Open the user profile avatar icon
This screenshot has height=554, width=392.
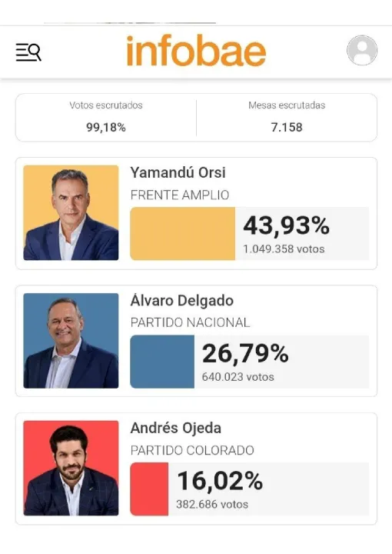(x=362, y=50)
